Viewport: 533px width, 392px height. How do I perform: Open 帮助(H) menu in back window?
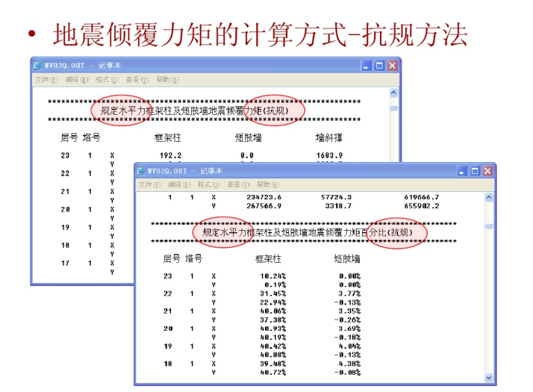pos(167,80)
